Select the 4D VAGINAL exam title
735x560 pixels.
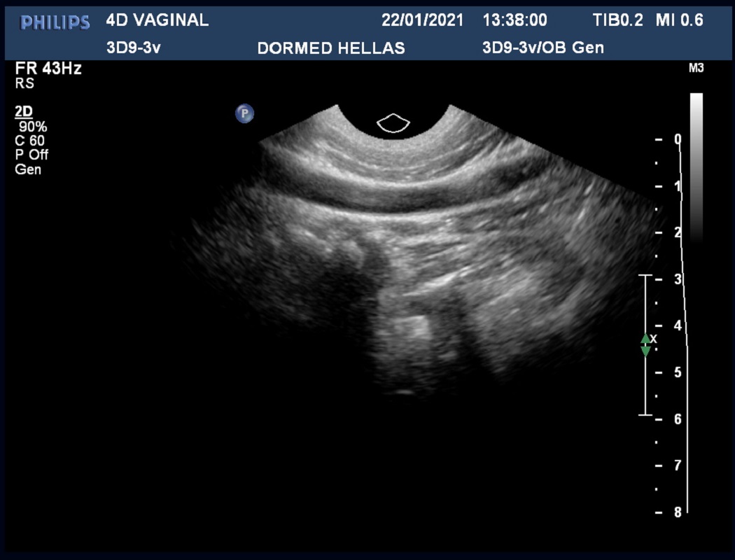pyautogui.click(x=157, y=20)
